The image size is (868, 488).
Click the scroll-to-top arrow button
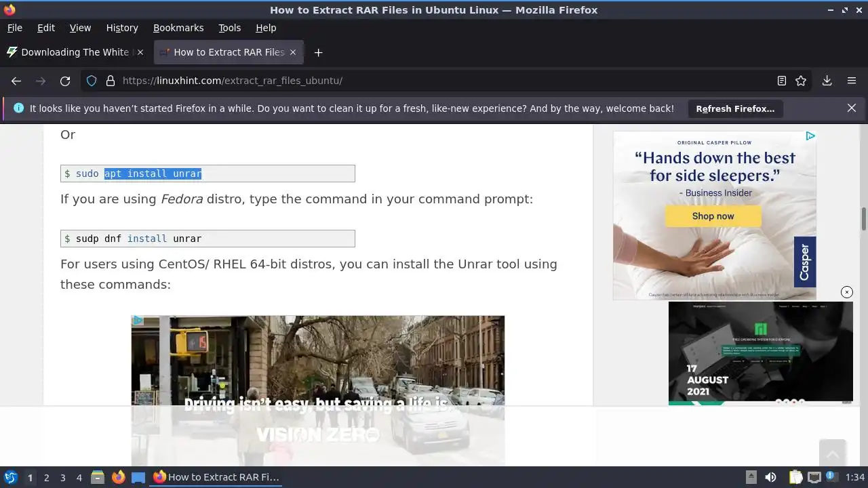pos(832,453)
